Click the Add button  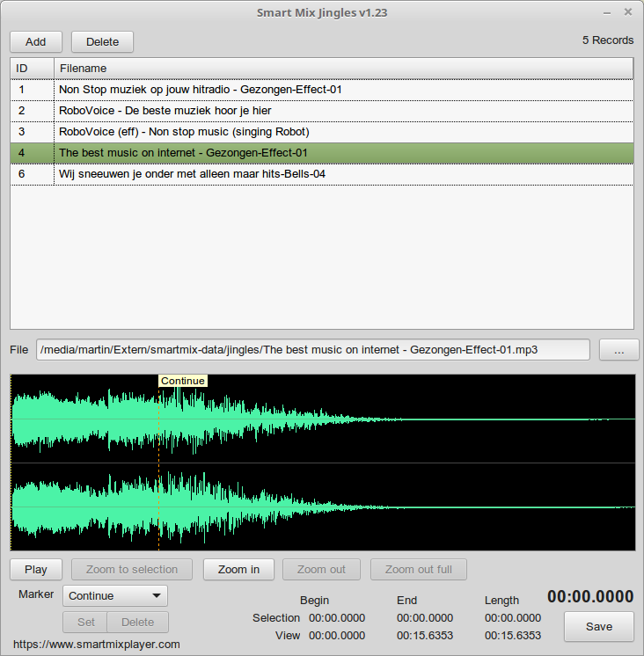[x=36, y=41]
